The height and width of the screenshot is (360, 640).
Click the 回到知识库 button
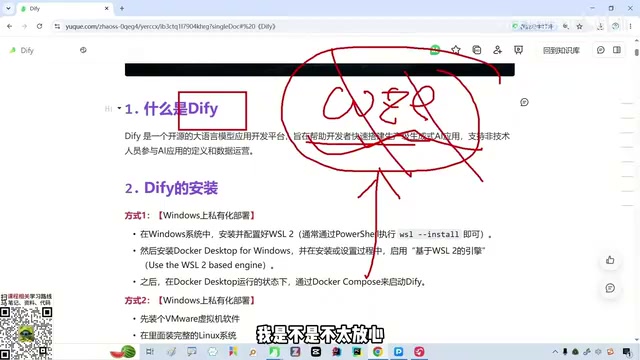pyautogui.click(x=561, y=50)
